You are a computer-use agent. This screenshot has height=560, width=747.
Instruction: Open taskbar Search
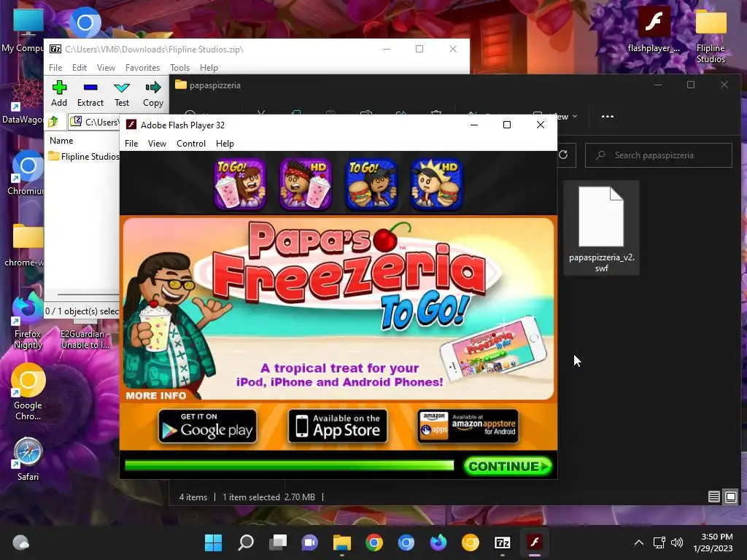pyautogui.click(x=245, y=542)
